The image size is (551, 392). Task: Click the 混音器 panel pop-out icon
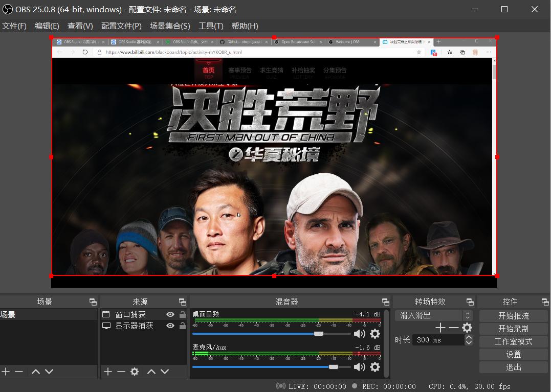(x=385, y=301)
